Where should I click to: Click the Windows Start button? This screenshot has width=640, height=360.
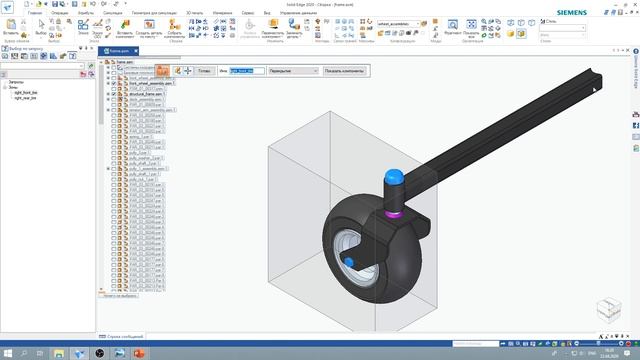[8, 353]
